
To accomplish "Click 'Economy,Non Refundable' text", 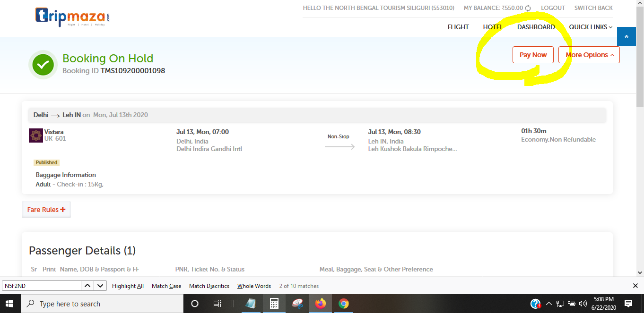I will (558, 139).
